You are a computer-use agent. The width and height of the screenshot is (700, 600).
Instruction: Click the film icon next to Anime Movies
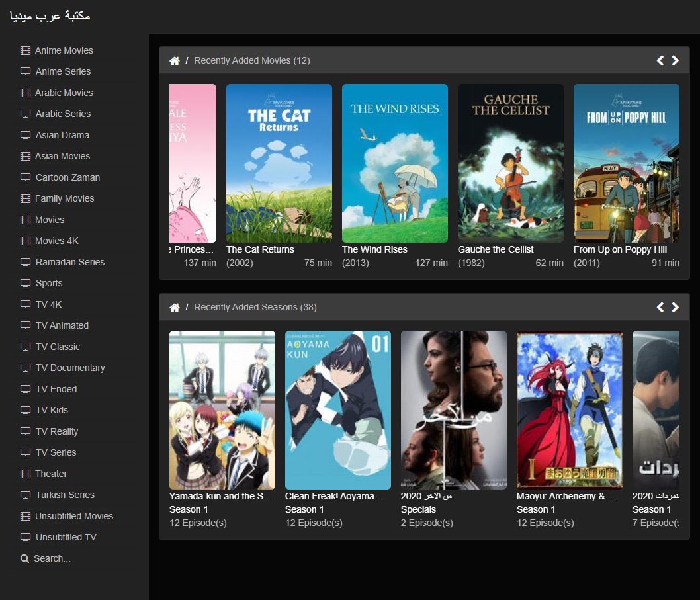tap(25, 50)
